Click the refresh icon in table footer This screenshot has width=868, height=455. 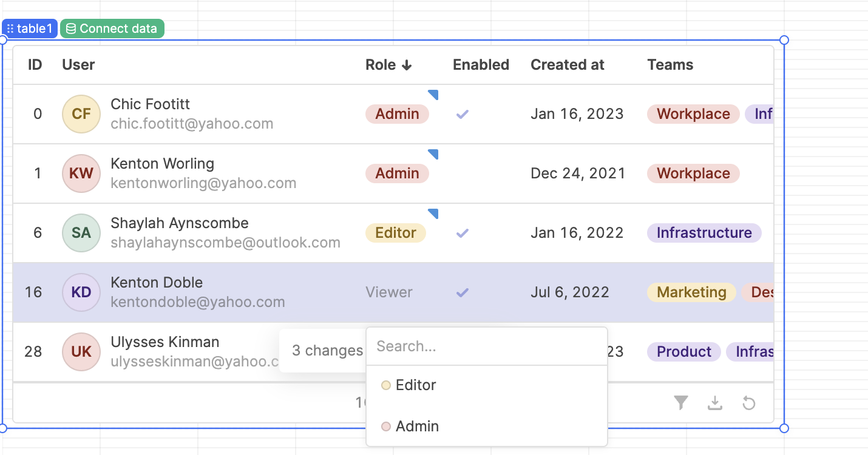click(749, 403)
